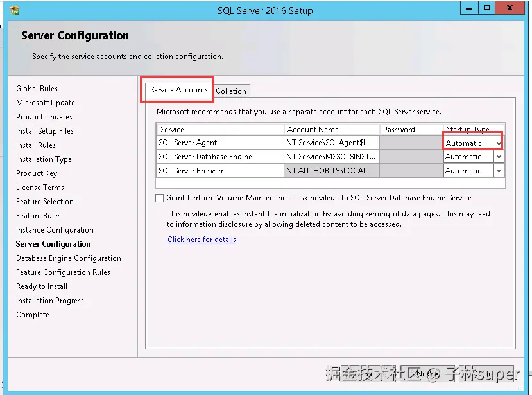The height and width of the screenshot is (395, 532).
Task: Switch to the Service Accounts tab
Action: [x=179, y=90]
